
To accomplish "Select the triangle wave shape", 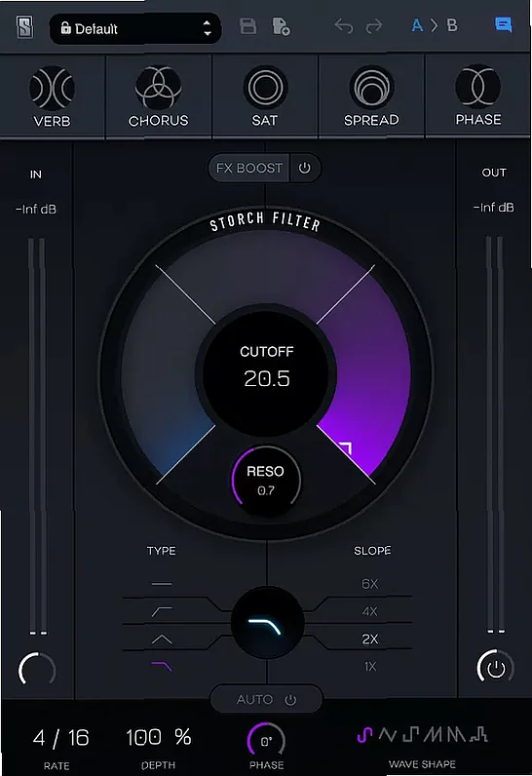I will (x=387, y=735).
